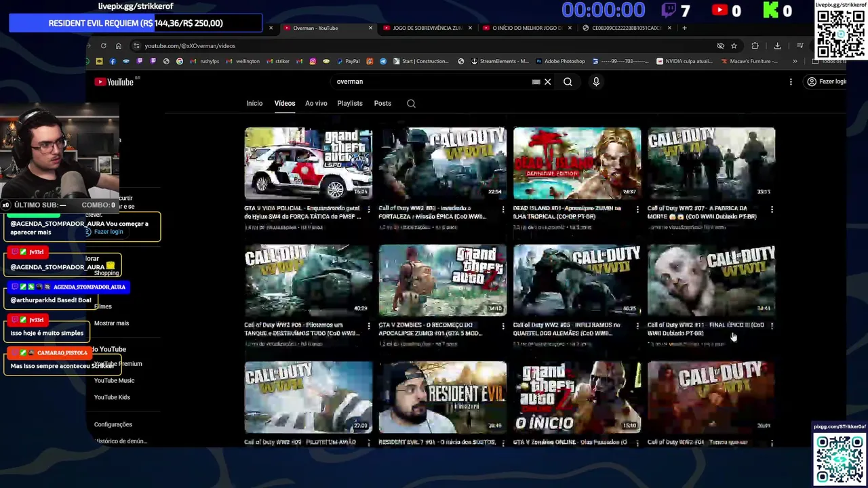This screenshot has width=868, height=488.
Task: Click the browser address bar URL
Action: pos(190,46)
